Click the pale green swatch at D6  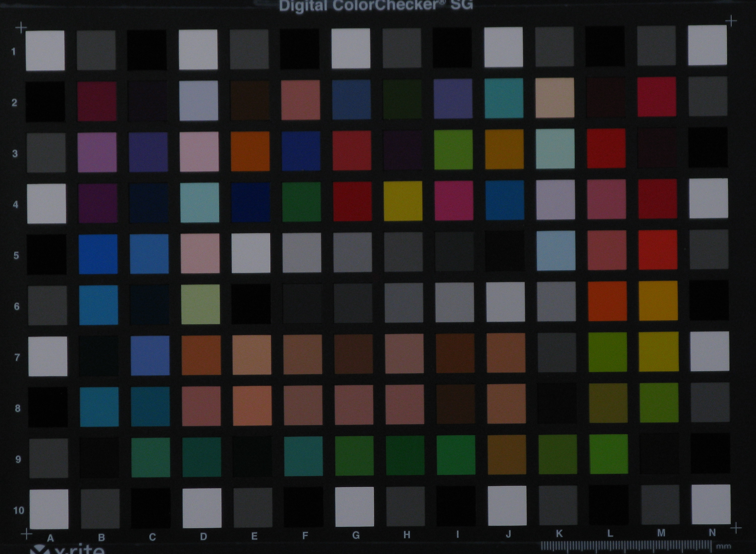[x=200, y=304]
